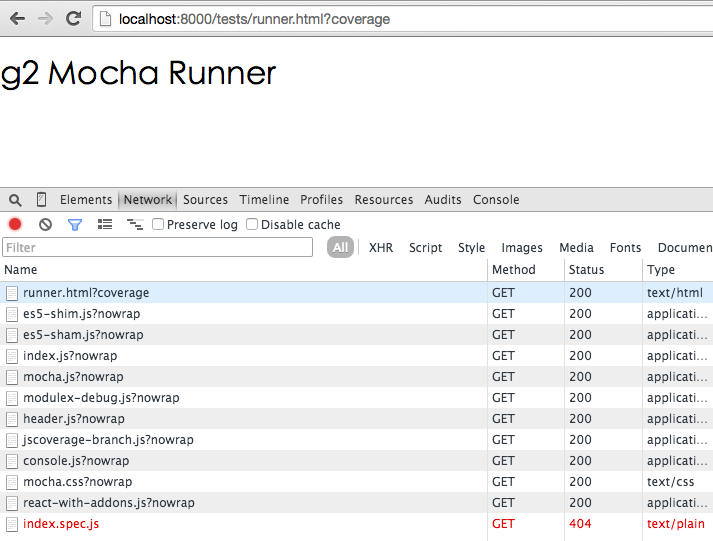The width and height of the screenshot is (713, 541).
Task: Click file icon of mocha.css?nowrap
Action: 12,482
